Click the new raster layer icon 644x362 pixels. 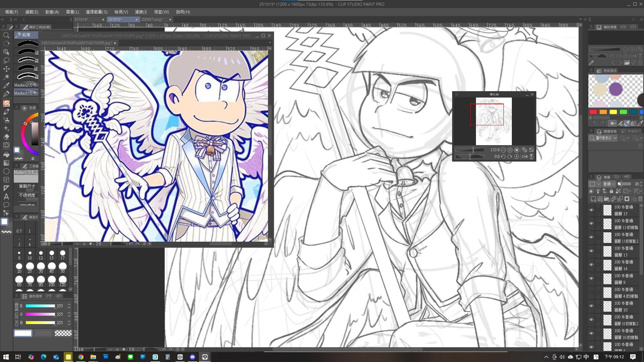[593, 199]
